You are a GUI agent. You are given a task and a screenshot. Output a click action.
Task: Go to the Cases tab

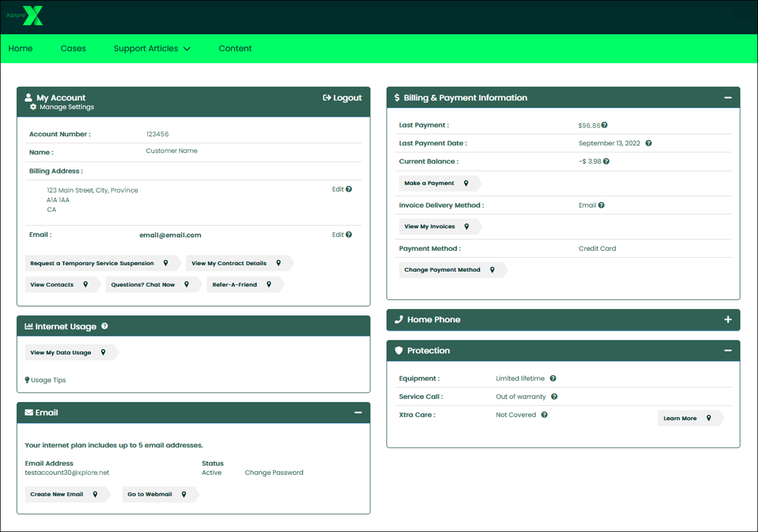click(x=73, y=49)
